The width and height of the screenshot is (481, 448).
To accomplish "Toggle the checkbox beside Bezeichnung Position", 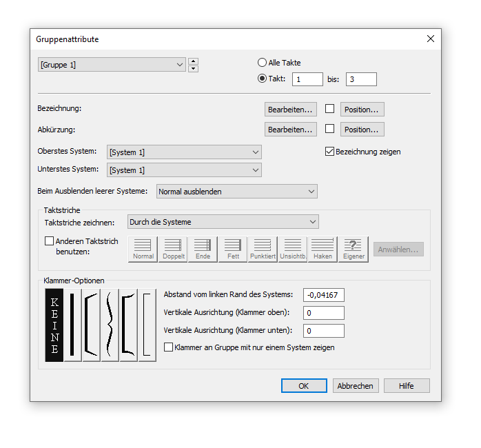I will click(330, 109).
